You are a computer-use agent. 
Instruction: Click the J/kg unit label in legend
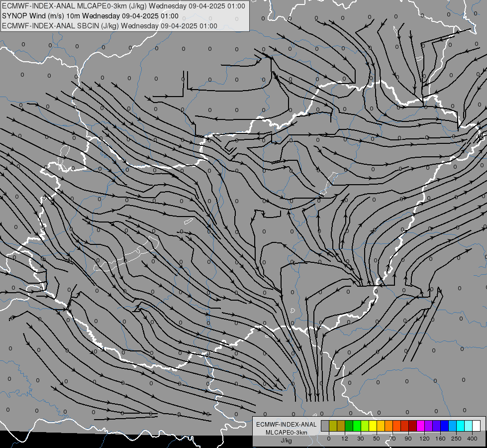coord(287,441)
